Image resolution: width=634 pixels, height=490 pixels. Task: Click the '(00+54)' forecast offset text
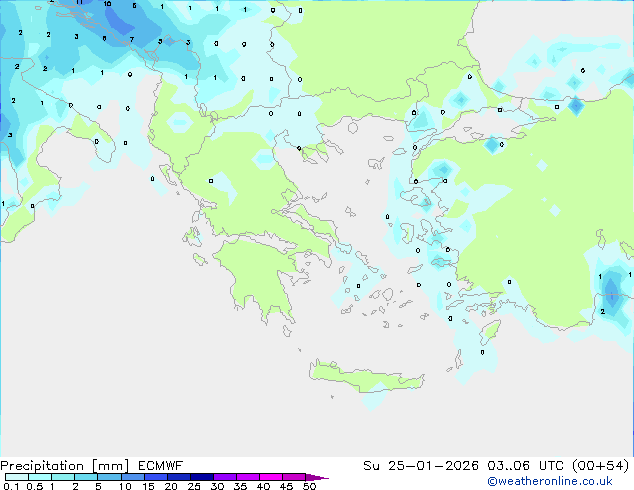click(x=601, y=466)
